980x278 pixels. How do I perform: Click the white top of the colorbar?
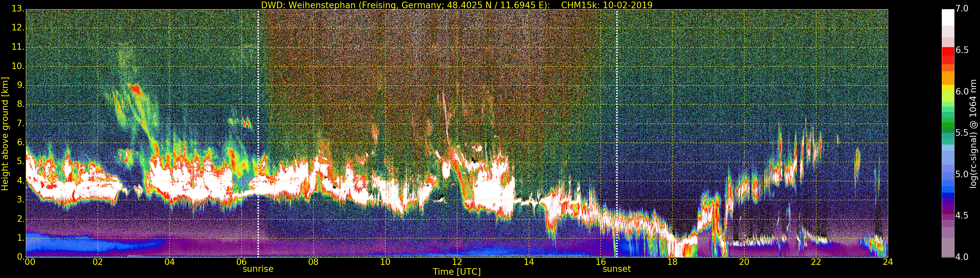pyautogui.click(x=948, y=17)
